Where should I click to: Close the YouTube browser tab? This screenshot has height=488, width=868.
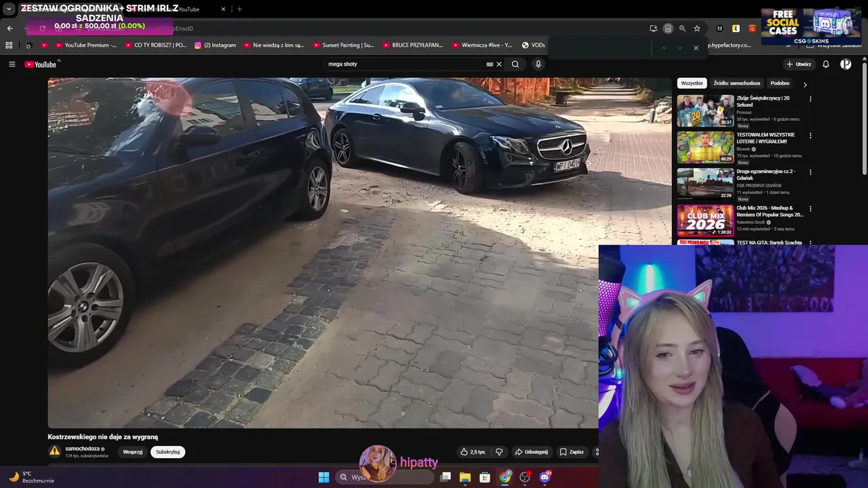(x=223, y=9)
